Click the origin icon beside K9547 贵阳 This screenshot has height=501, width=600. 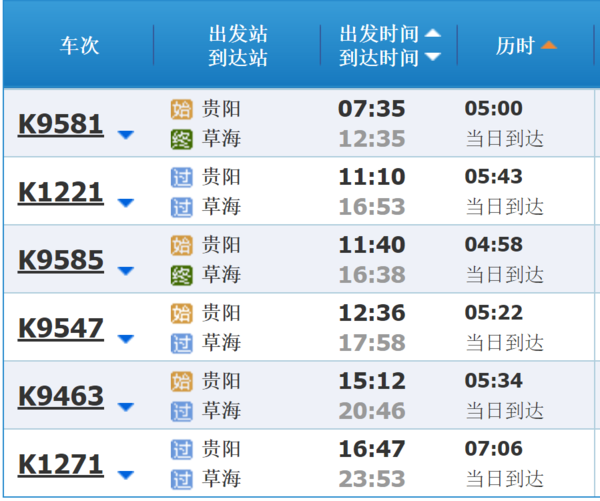(x=181, y=313)
